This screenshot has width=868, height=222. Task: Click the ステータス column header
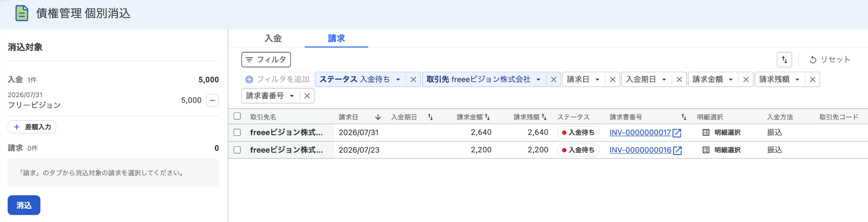point(573,117)
